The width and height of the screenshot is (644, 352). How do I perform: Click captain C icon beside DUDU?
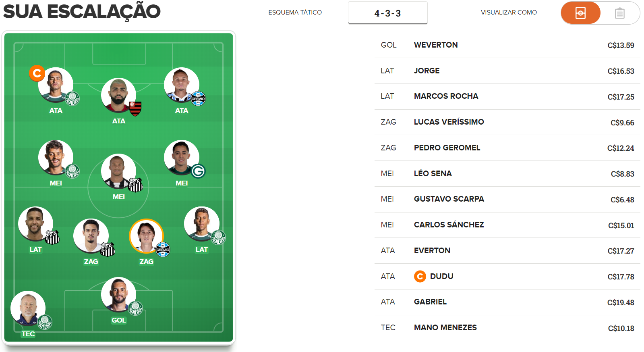coord(420,276)
